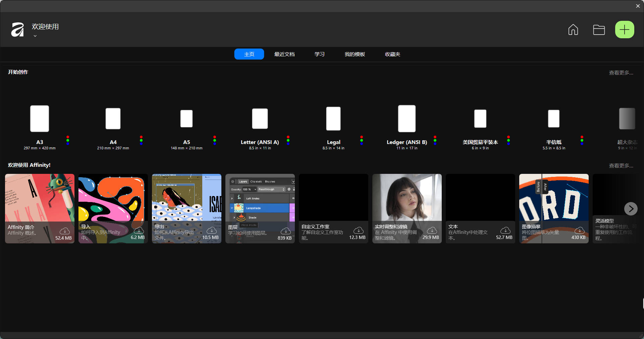Click 查看更多 link beside 开始创作
The width and height of the screenshot is (644, 339).
point(621,72)
